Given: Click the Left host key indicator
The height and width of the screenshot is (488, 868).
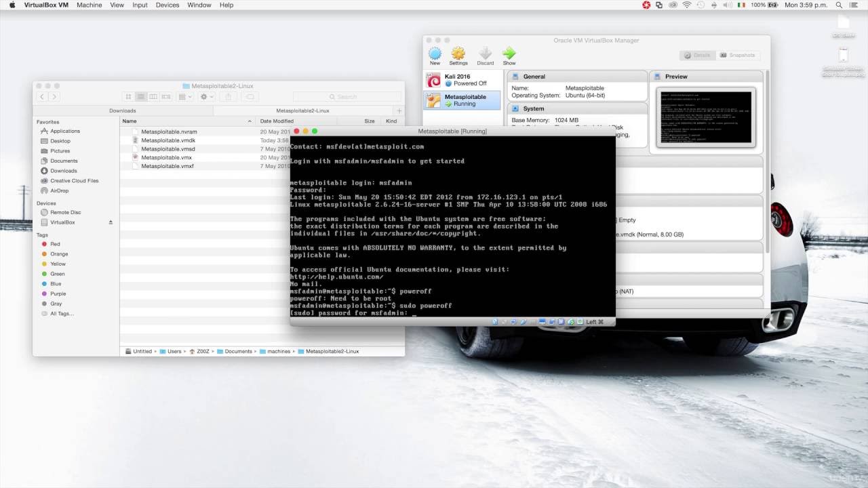Looking at the screenshot, I should [x=595, y=322].
